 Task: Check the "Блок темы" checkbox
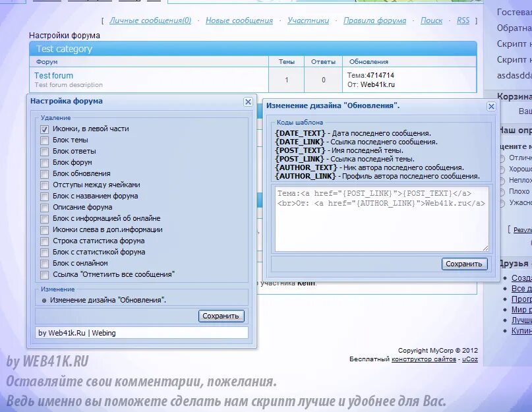tap(44, 140)
